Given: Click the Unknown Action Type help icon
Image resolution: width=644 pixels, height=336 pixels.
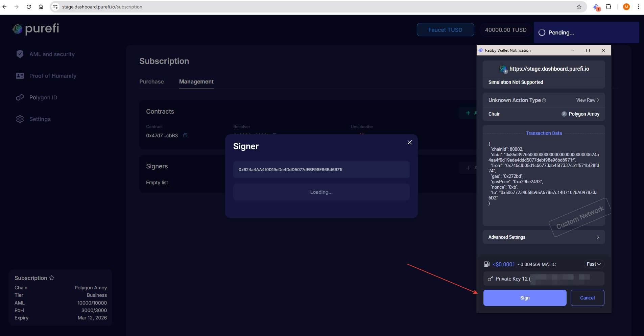Looking at the screenshot, I should point(544,100).
